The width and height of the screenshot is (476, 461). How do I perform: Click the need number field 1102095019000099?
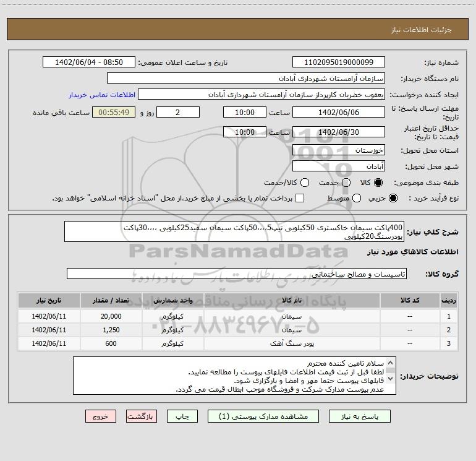pos(339,62)
